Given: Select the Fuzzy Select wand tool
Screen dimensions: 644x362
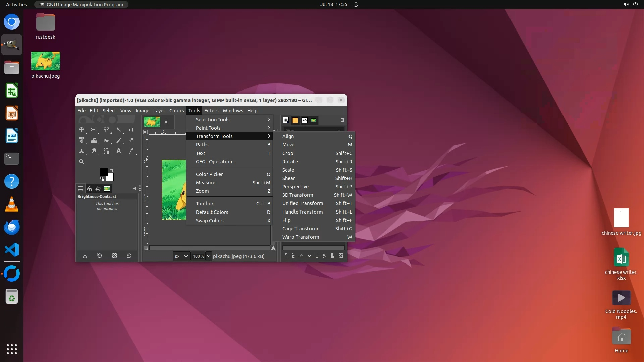Looking at the screenshot, I should [119, 129].
